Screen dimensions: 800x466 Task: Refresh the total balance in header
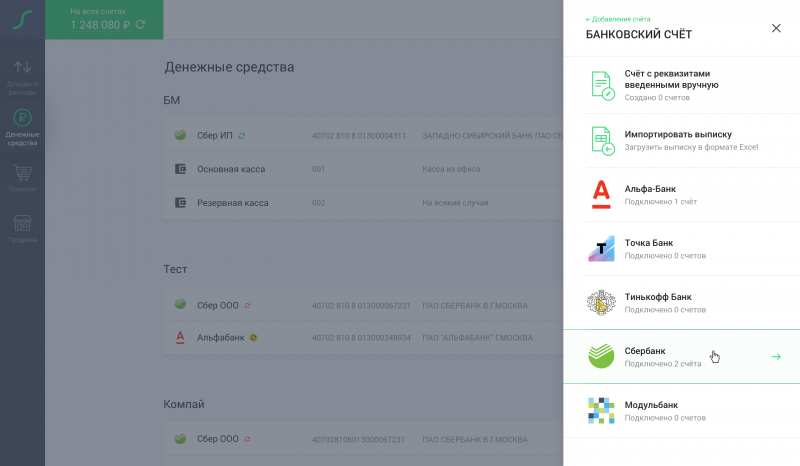click(x=140, y=24)
